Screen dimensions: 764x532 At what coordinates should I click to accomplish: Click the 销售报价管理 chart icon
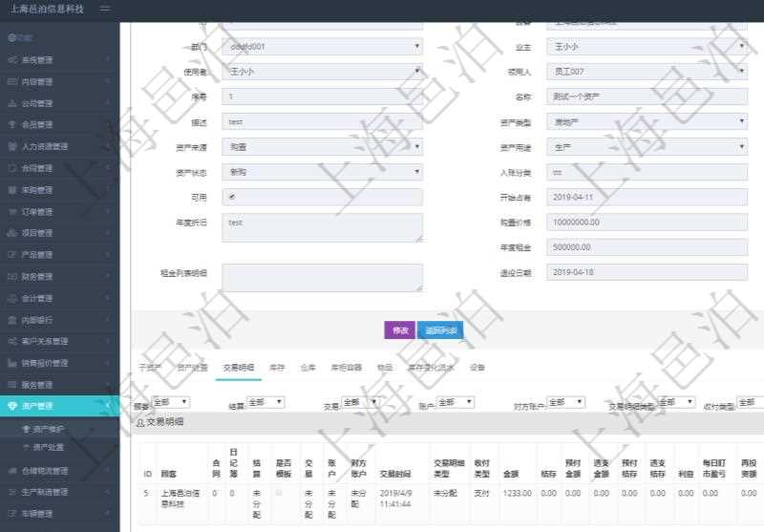12,363
